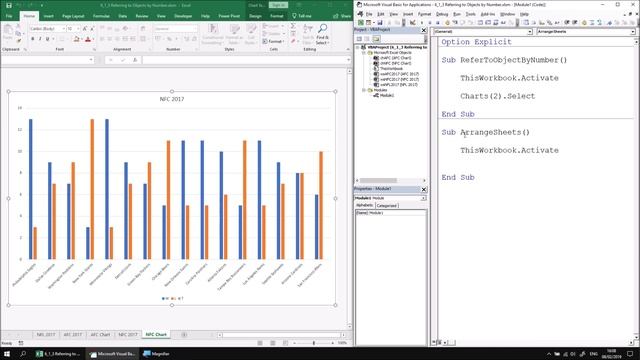Switch to Alphabetic tab in Properties
Viewport: 640px width, 360px height.
[x=364, y=205]
